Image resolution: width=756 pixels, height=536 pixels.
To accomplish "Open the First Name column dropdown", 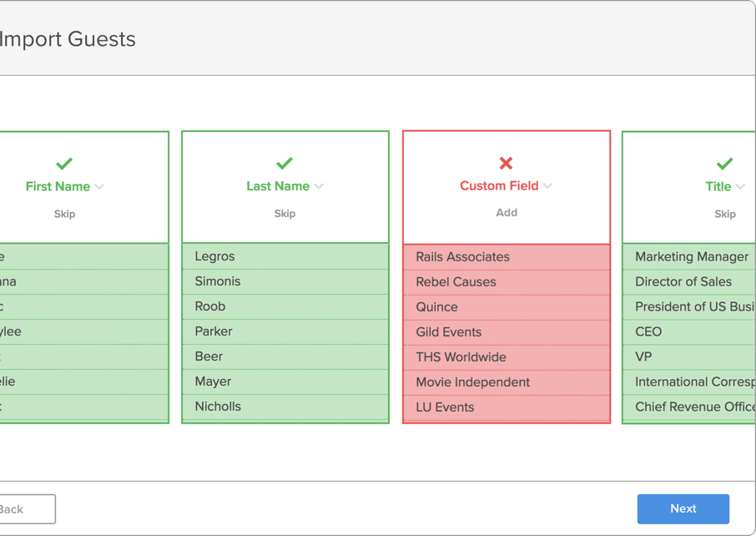I will 65,187.
